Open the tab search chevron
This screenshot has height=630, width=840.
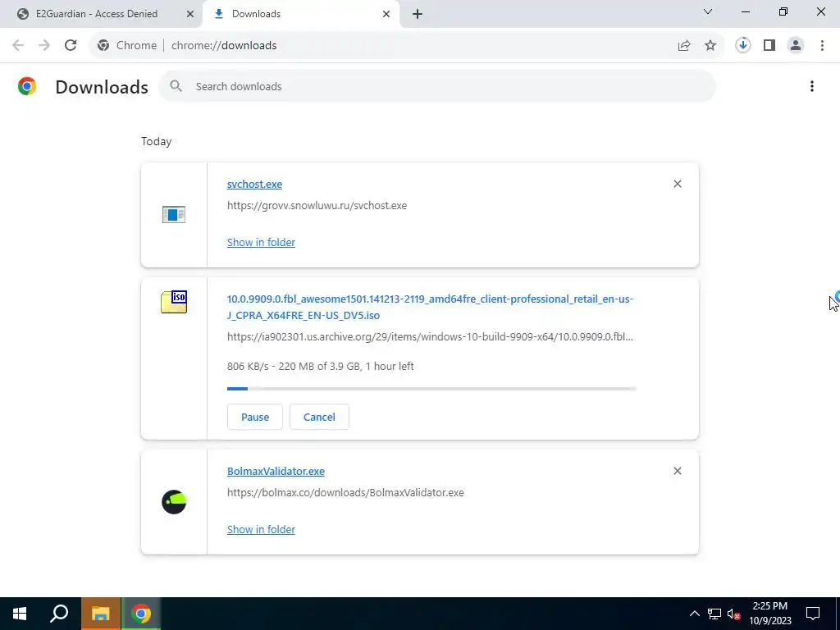708,11
